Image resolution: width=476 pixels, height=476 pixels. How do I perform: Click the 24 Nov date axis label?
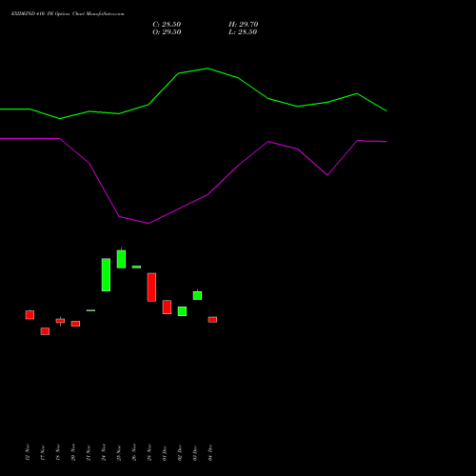104,452
